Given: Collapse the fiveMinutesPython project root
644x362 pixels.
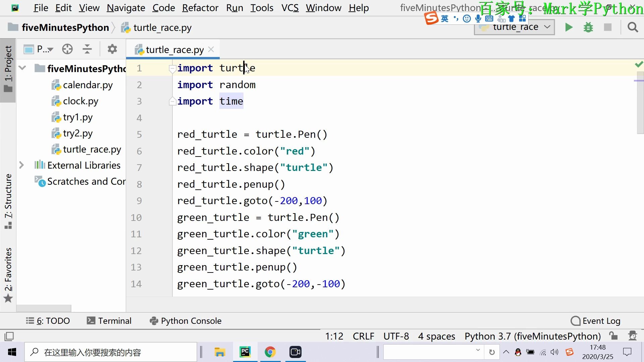Looking at the screenshot, I should click(22, 68).
